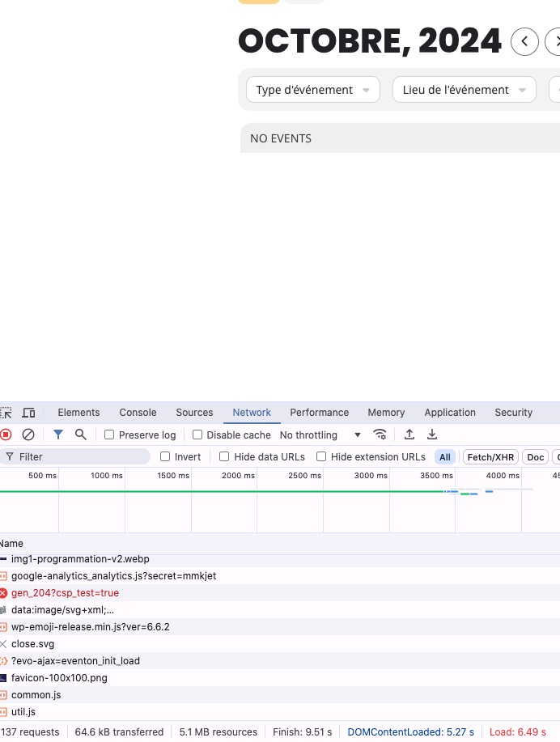
Task: Open network conditions wifi icon
Action: point(380,435)
